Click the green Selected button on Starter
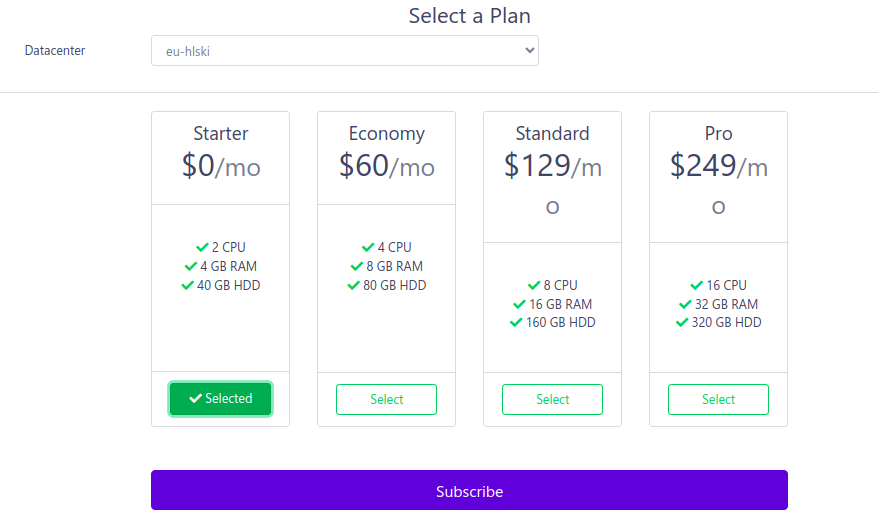The width and height of the screenshot is (878, 519). pos(220,398)
